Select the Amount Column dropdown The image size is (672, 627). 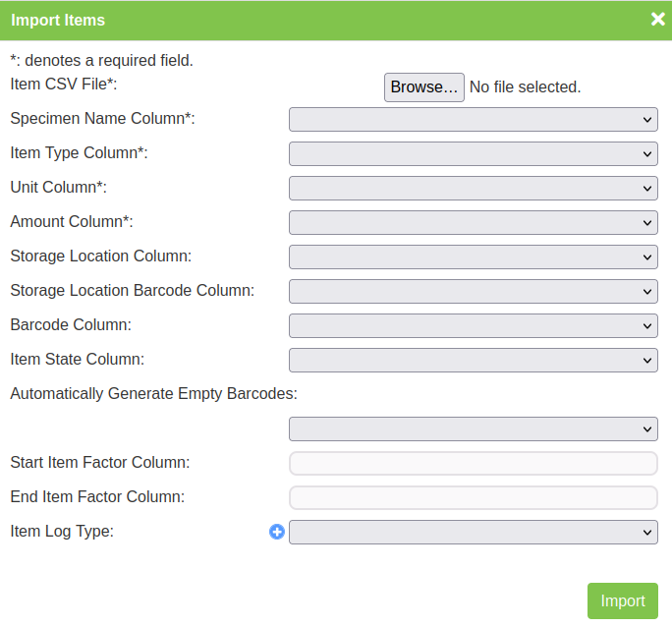[x=473, y=222]
